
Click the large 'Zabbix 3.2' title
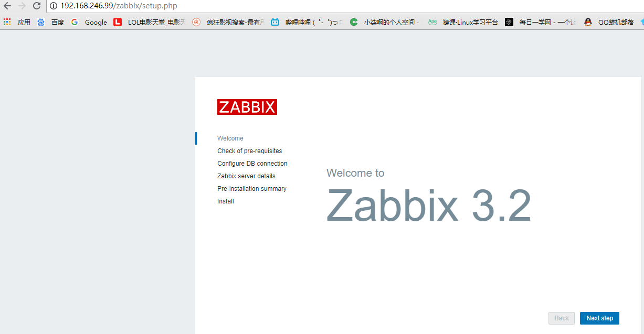point(429,206)
